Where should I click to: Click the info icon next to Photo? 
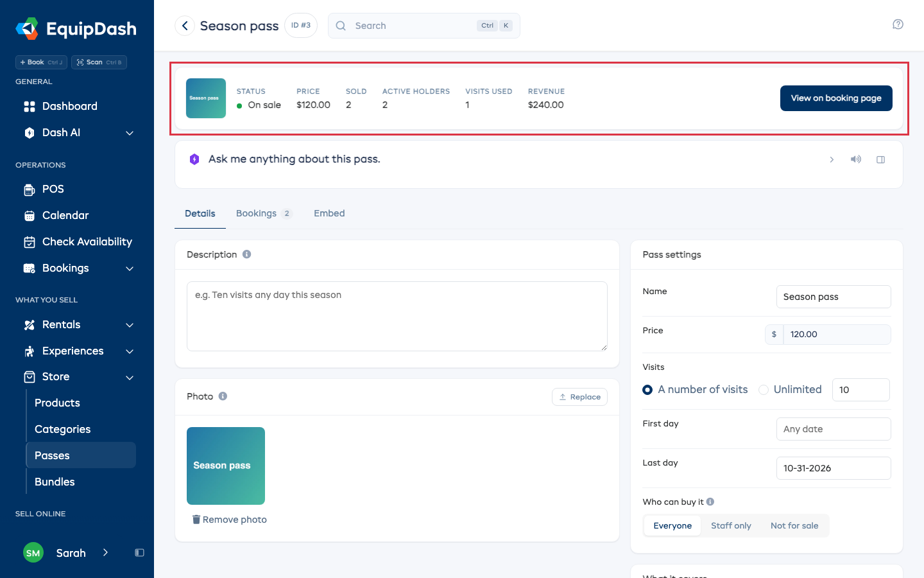coord(223,396)
